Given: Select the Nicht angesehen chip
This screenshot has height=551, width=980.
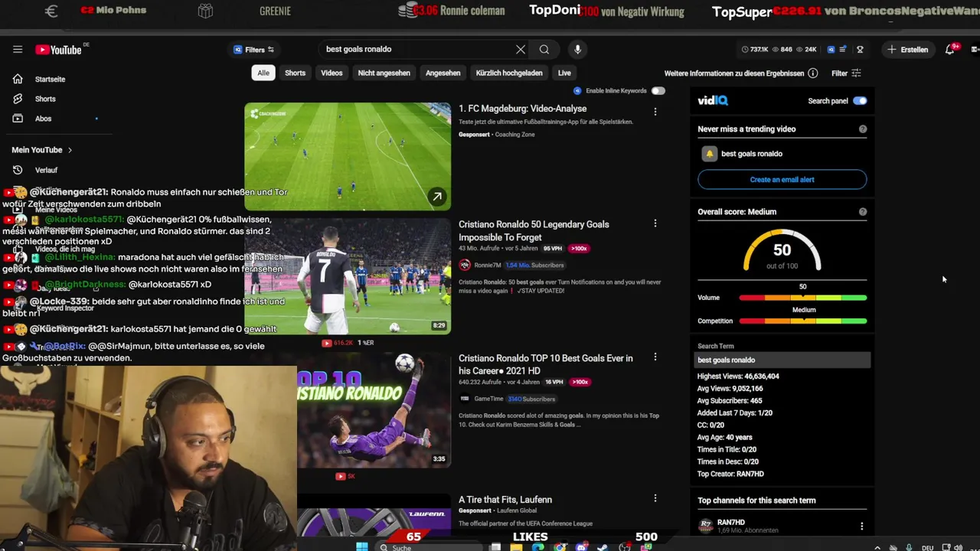Looking at the screenshot, I should [x=384, y=73].
